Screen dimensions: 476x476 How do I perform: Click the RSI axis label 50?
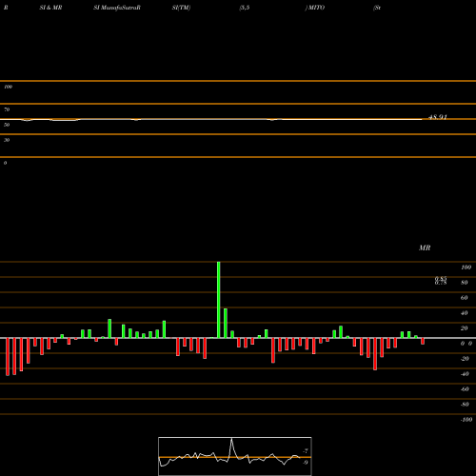click(7, 125)
